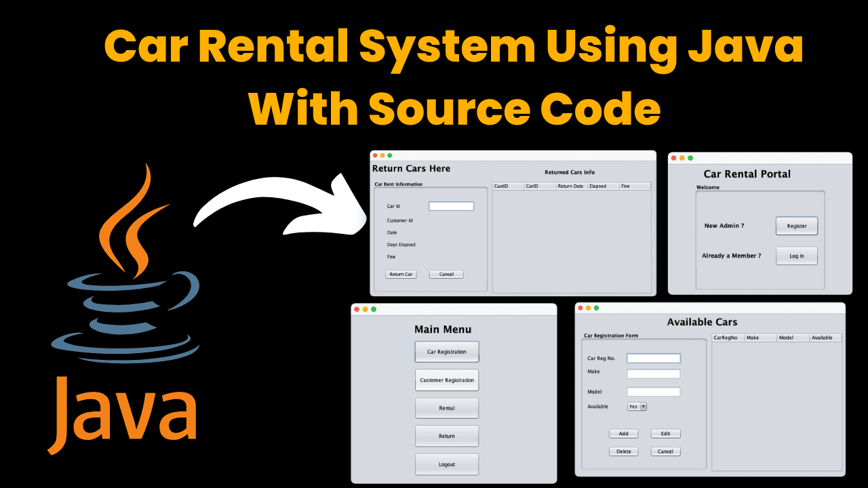Click Log In button in Car Rental Portal
The height and width of the screenshot is (488, 868).
[x=797, y=256]
